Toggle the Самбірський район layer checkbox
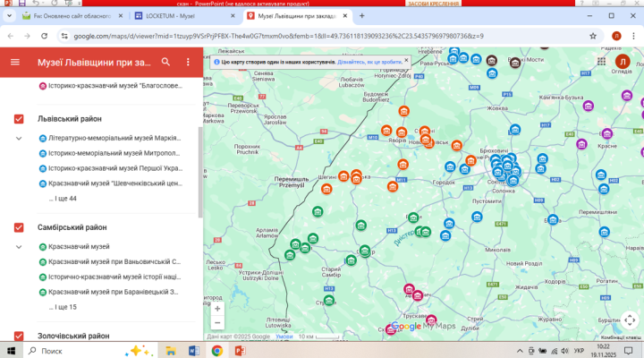Viewport: 644px width, 358px height. click(x=19, y=227)
